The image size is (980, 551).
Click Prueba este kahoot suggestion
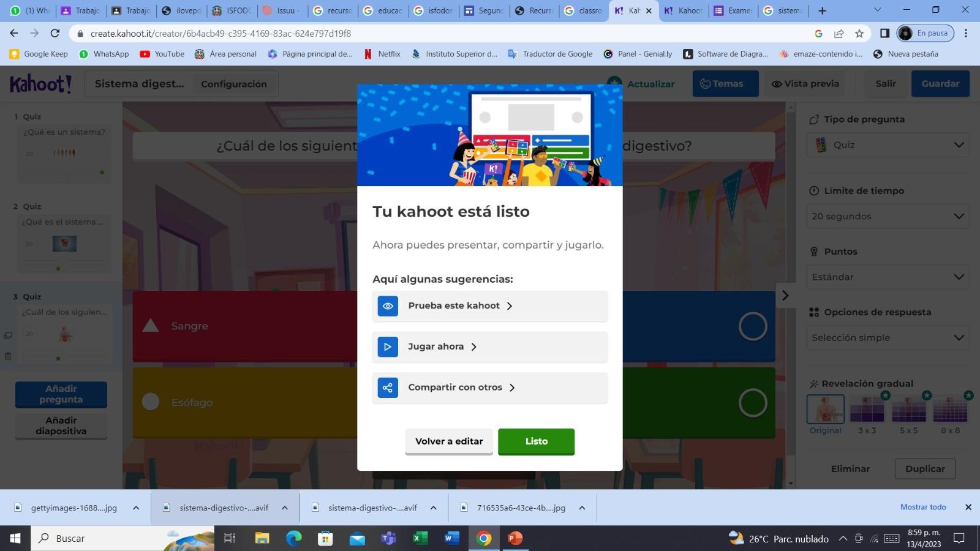tap(490, 305)
